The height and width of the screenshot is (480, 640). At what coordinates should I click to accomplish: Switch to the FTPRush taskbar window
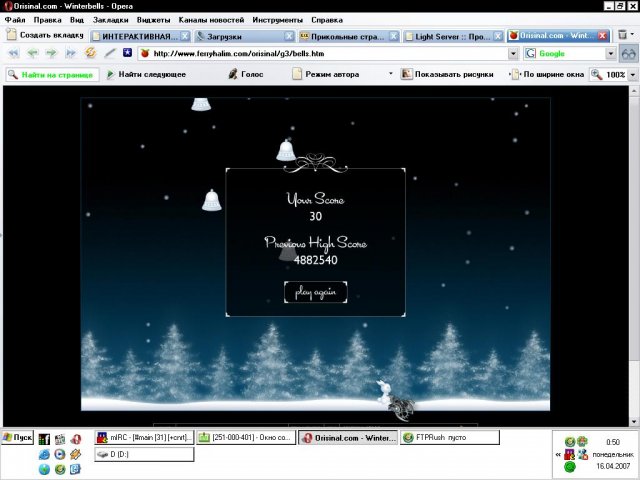tap(450, 438)
